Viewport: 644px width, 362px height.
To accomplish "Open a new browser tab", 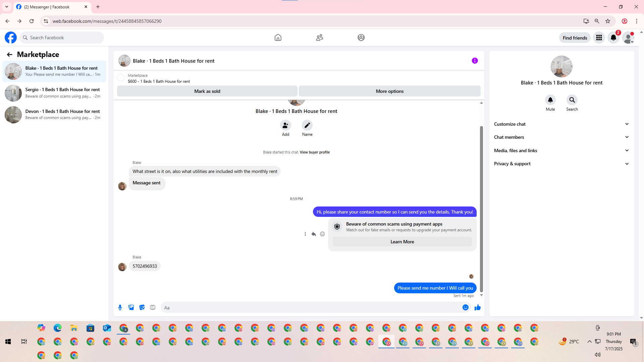I will [98, 7].
